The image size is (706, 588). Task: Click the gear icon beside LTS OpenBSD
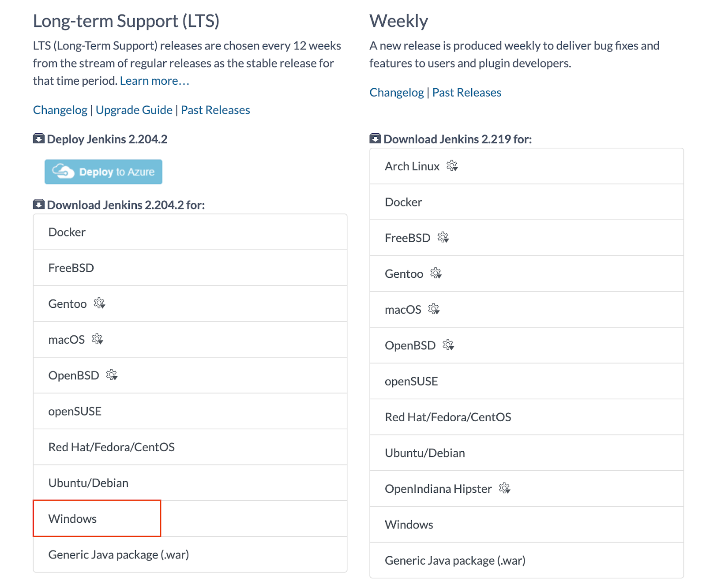pyautogui.click(x=112, y=375)
